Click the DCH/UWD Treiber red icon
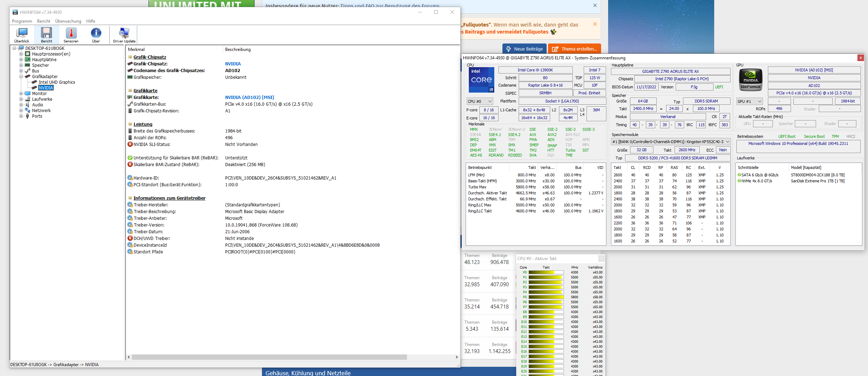Viewport: 868px width, 376px height. tap(130, 238)
